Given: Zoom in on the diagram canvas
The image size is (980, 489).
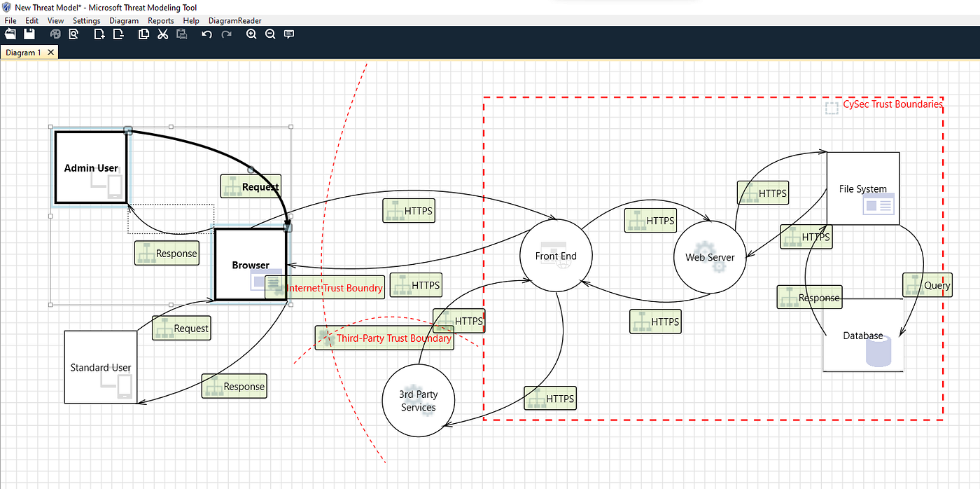Looking at the screenshot, I should [251, 33].
